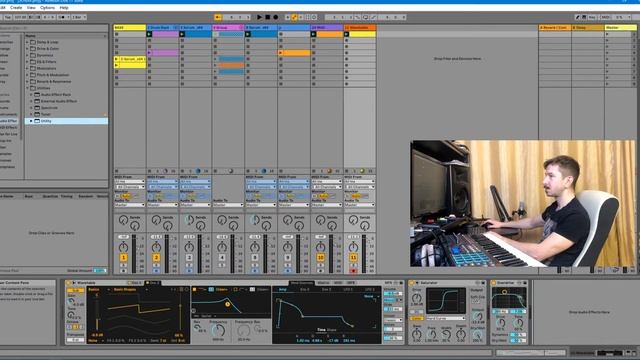The height and width of the screenshot is (360, 640).
Task: Launch the yellow 2-Serum_x64 clip
Action: (x=116, y=59)
